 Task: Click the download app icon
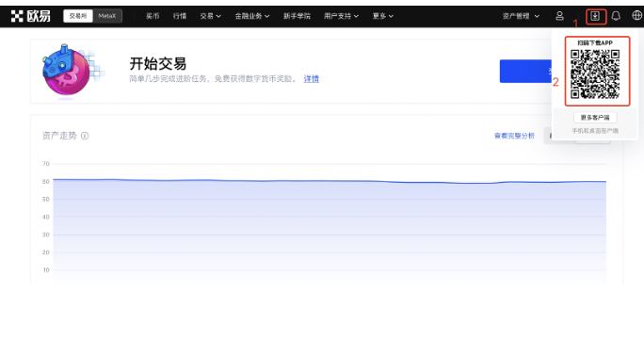click(x=595, y=16)
